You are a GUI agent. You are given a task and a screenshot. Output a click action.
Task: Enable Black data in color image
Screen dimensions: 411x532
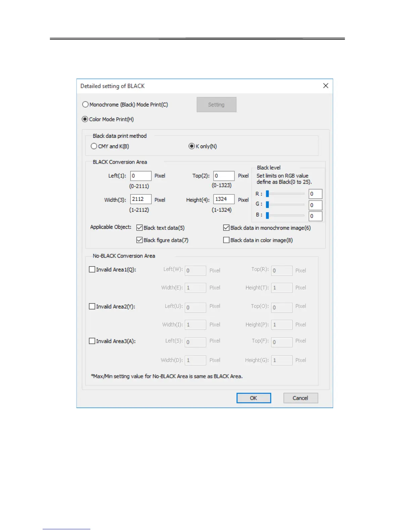click(x=226, y=240)
